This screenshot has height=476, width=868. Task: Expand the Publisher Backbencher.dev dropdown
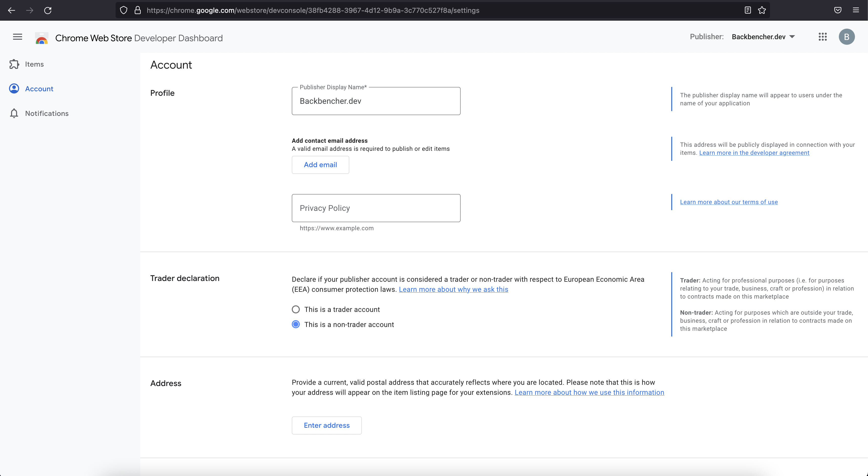763,37
